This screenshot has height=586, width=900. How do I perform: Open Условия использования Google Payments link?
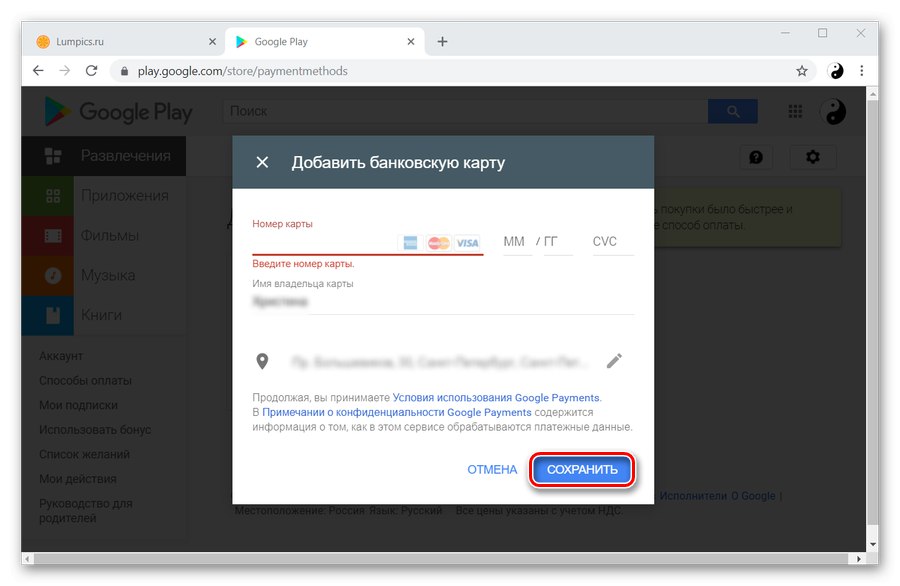pyautogui.click(x=496, y=398)
